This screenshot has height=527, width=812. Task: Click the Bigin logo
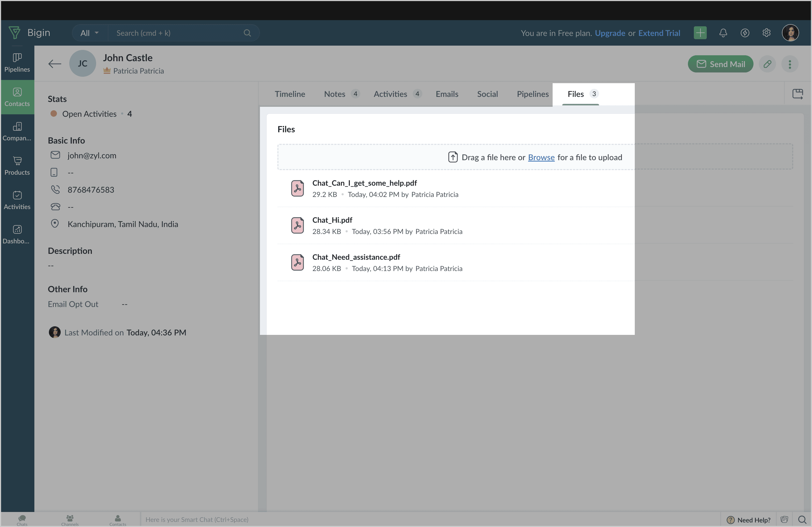point(29,33)
